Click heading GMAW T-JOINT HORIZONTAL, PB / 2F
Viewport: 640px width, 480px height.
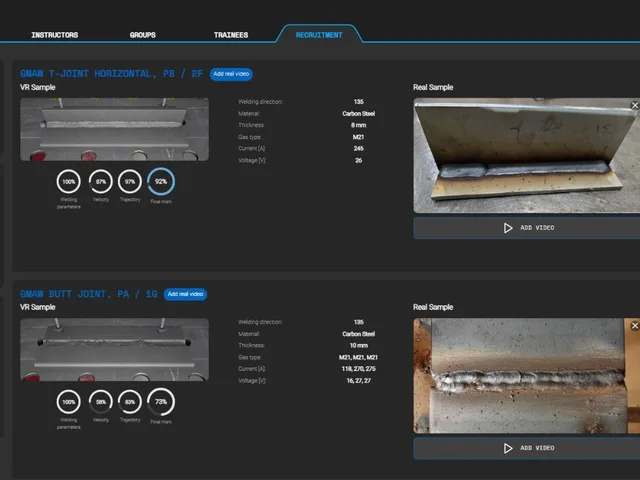(x=111, y=74)
